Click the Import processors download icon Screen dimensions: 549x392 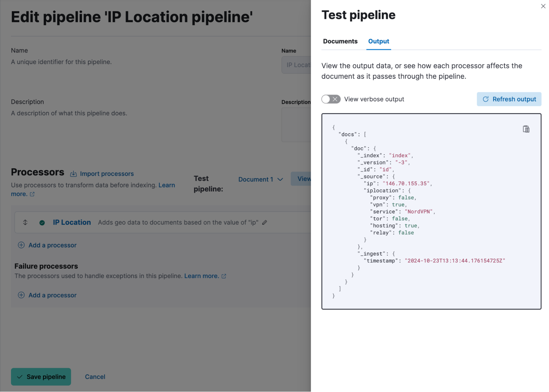point(73,174)
